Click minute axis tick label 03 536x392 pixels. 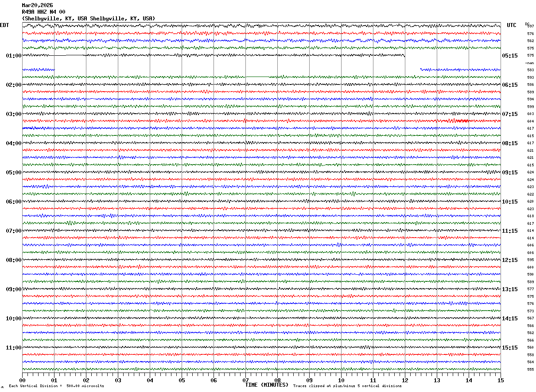pos(118,380)
